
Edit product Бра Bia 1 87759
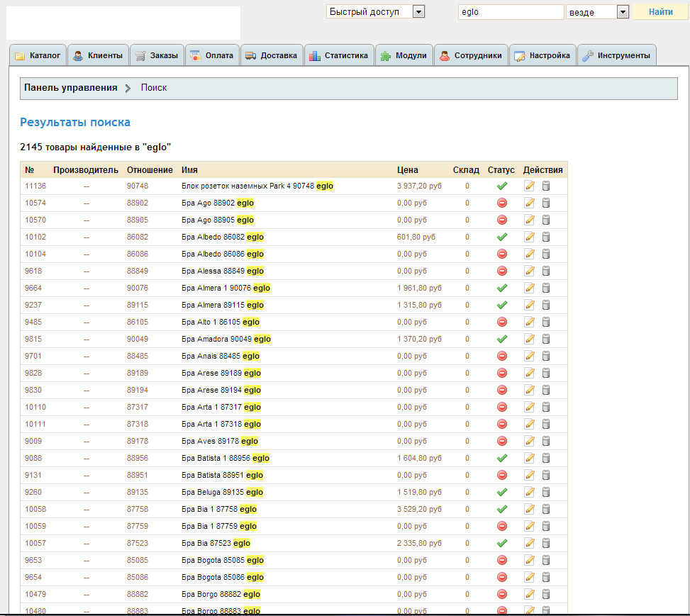tap(530, 526)
